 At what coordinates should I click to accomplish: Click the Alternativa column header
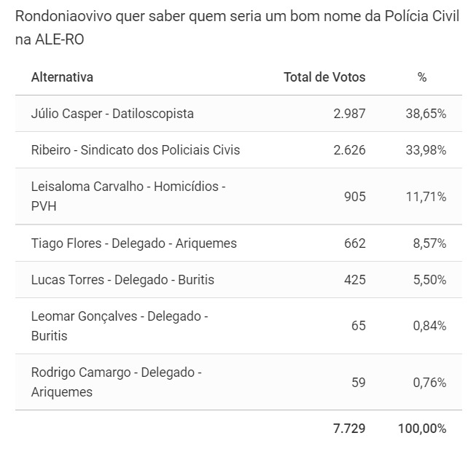(62, 77)
